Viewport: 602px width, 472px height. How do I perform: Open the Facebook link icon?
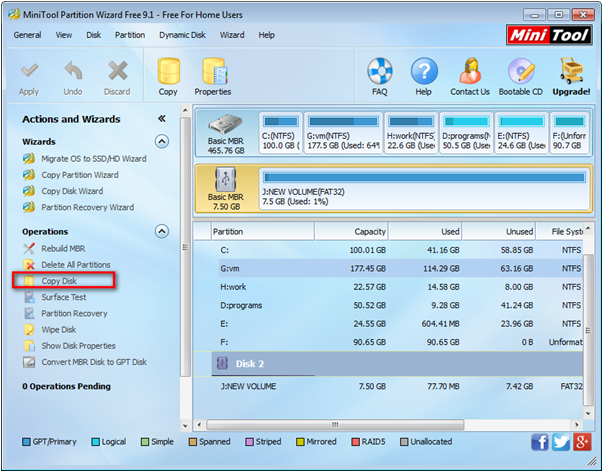pos(540,442)
